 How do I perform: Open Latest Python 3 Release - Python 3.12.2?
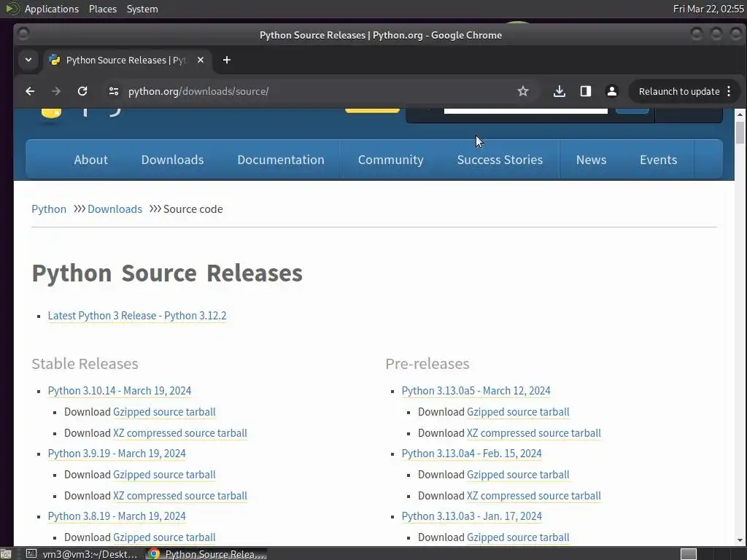[137, 316]
